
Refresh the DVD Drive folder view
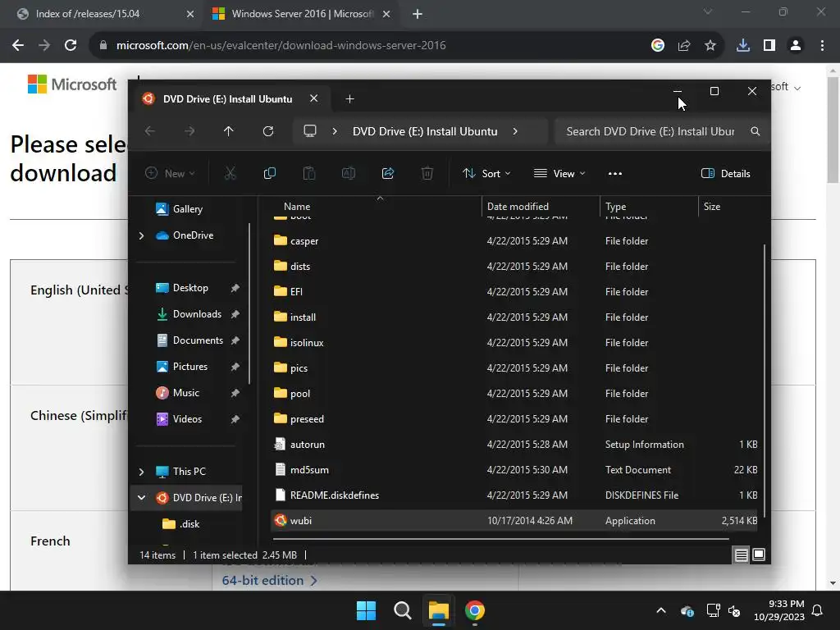click(268, 131)
